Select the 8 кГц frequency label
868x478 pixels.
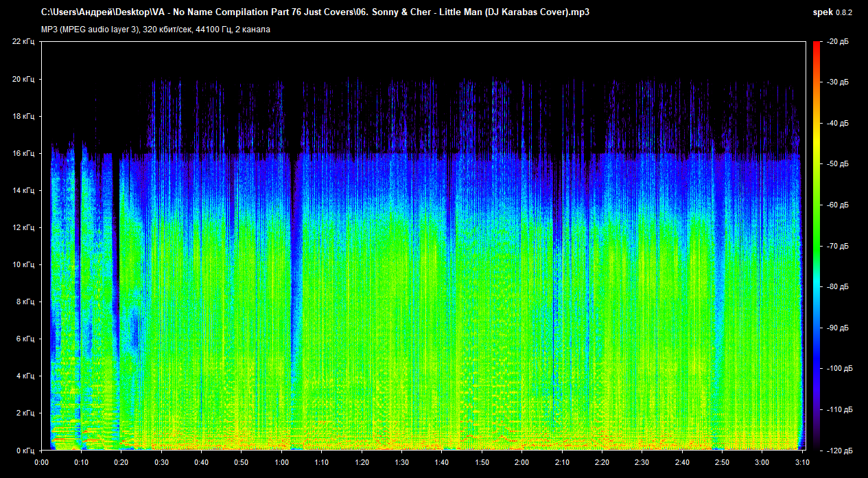[26, 301]
